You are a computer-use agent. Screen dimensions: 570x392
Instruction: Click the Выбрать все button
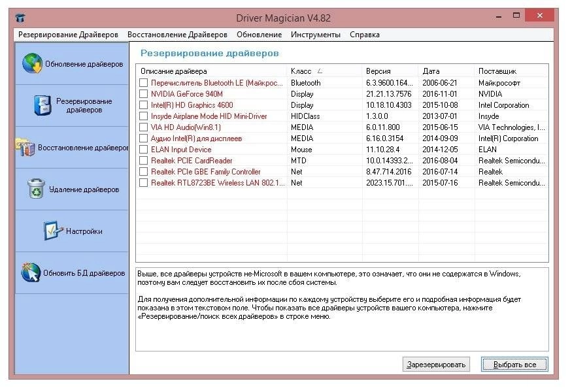(x=514, y=365)
